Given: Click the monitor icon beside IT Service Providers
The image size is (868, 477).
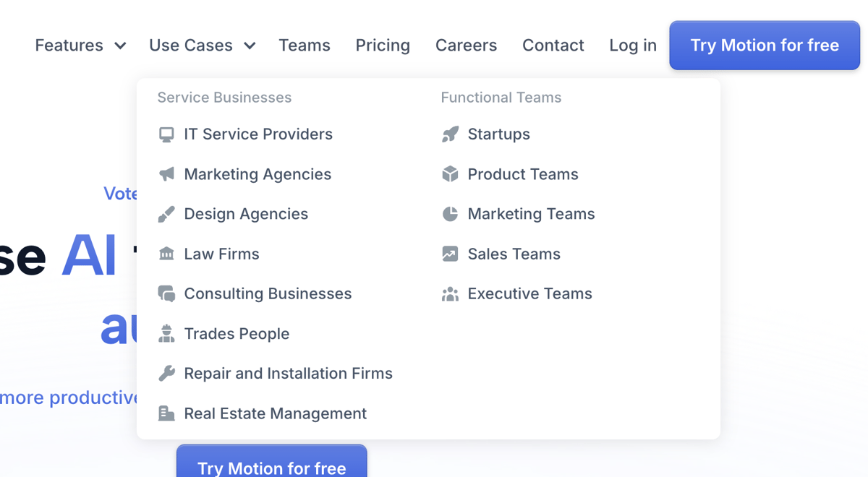Looking at the screenshot, I should point(167,134).
